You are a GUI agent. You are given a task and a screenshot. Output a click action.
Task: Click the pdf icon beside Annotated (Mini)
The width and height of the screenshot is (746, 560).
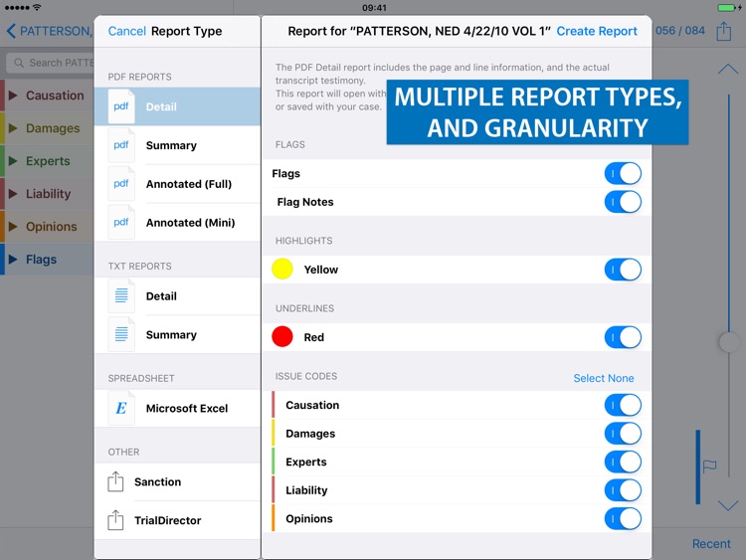pos(121,222)
